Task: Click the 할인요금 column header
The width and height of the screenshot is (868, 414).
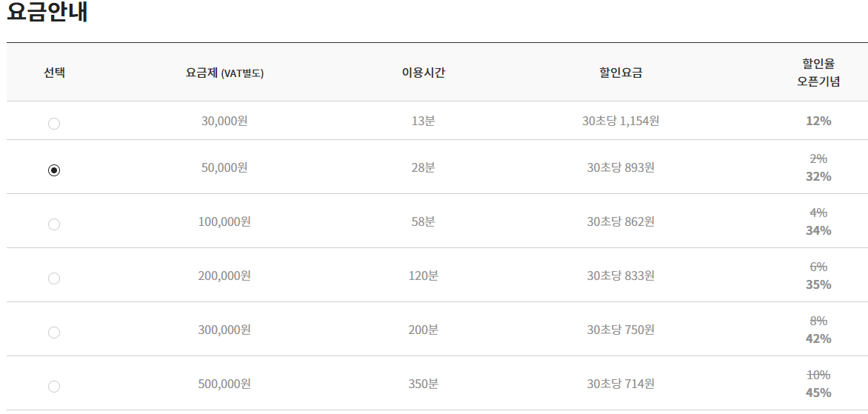Action: tap(621, 73)
